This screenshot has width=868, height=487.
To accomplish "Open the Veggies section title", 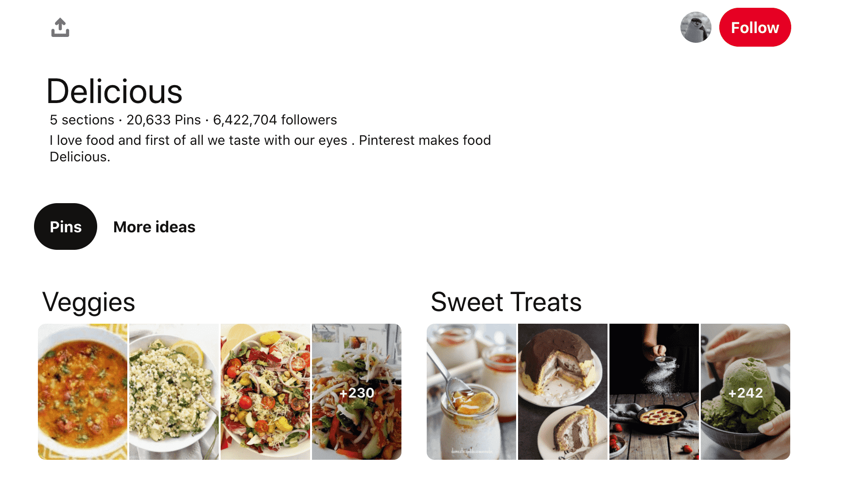I will (x=88, y=302).
